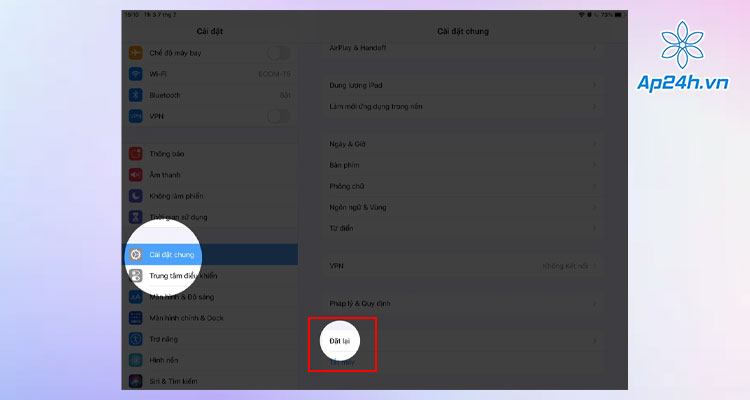Select Hình nền label

pyautogui.click(x=164, y=360)
